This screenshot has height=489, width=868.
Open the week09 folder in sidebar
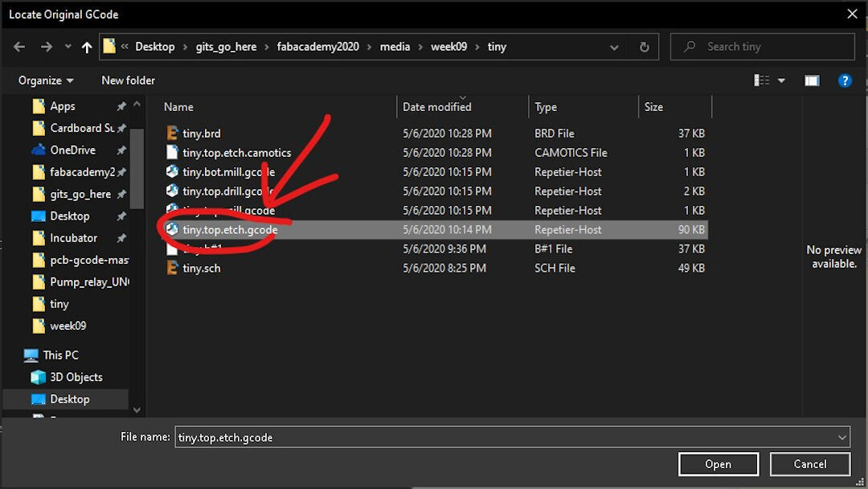pyautogui.click(x=68, y=326)
